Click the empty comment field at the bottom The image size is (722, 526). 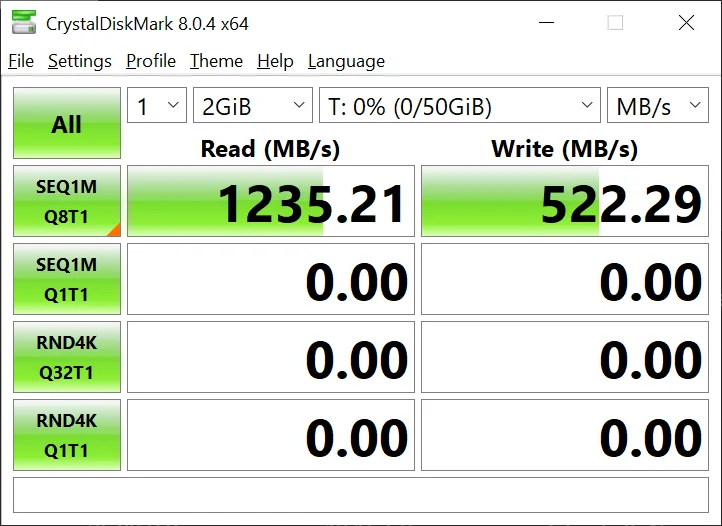(361, 495)
